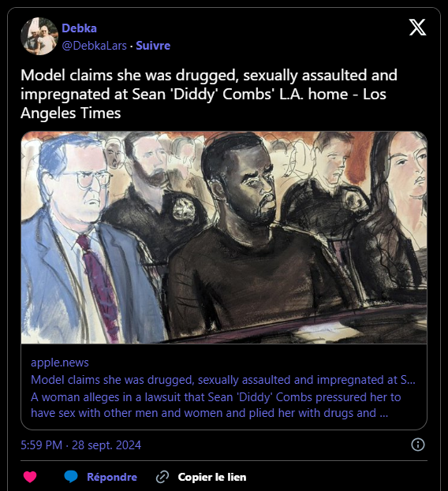Like the tweet with the heart icon
Viewport: 448px width, 491px height.
pos(30,477)
